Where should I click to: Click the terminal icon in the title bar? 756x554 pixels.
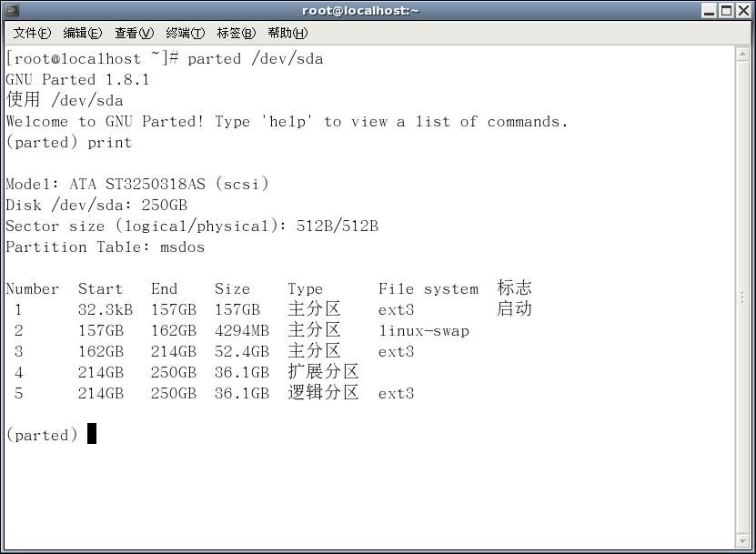tap(13, 10)
